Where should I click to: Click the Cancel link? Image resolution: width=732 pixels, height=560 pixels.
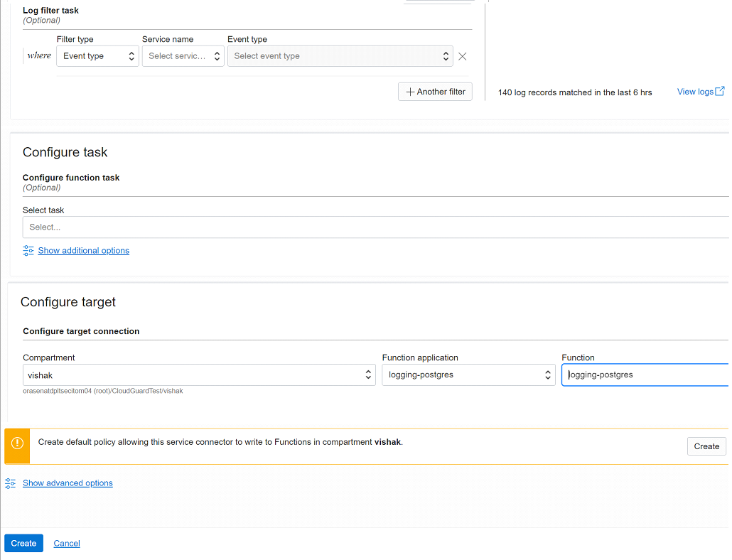point(66,542)
